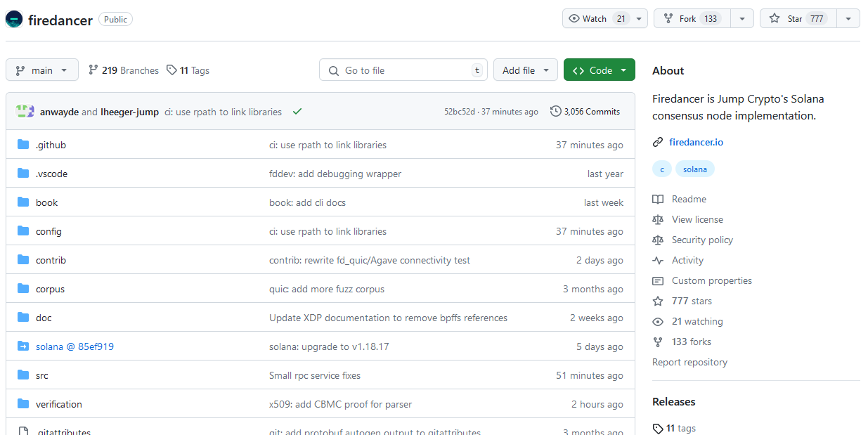Click the solana submodule folder icon
This screenshot has width=868, height=435.
tap(23, 346)
